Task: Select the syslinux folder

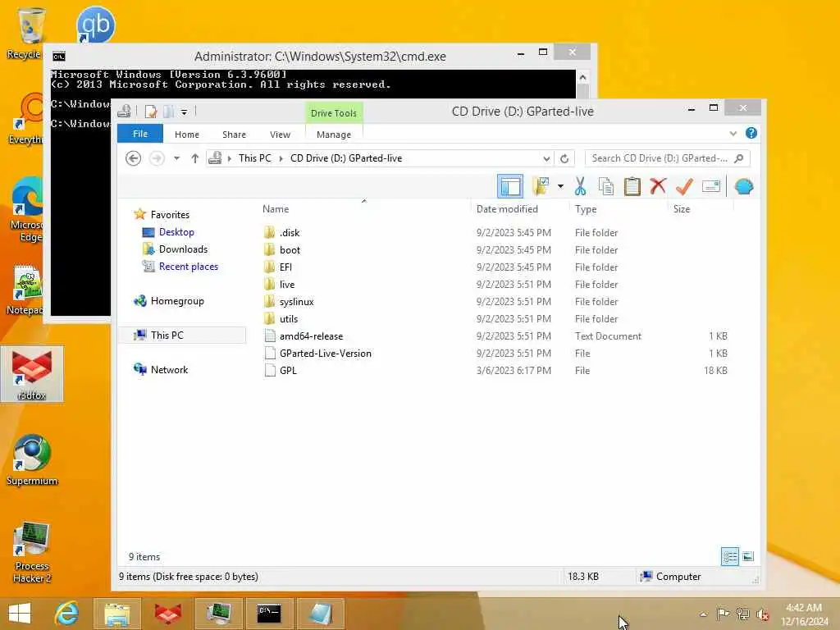Action: click(296, 302)
